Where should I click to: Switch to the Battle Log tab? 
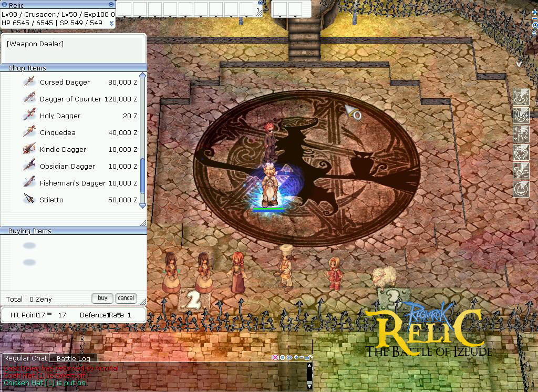coord(74,358)
